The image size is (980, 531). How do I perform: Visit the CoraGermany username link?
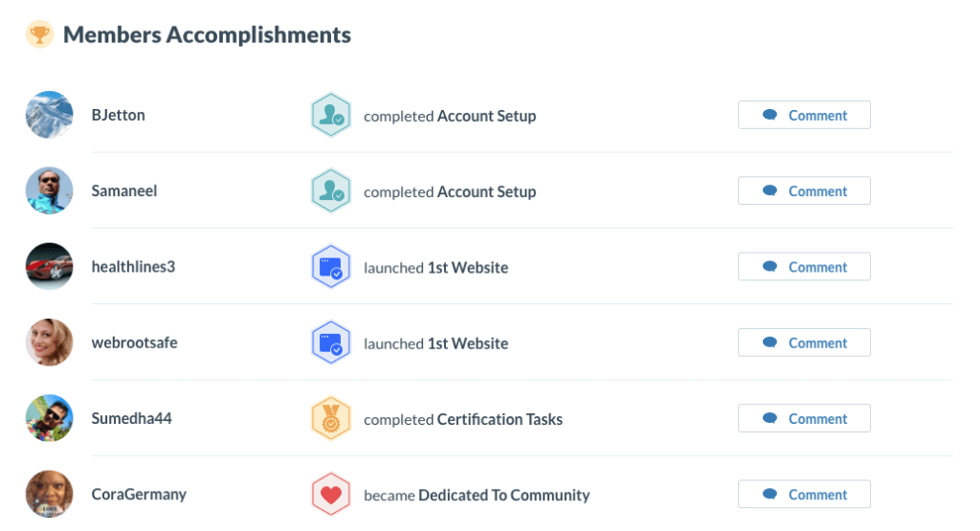click(139, 495)
